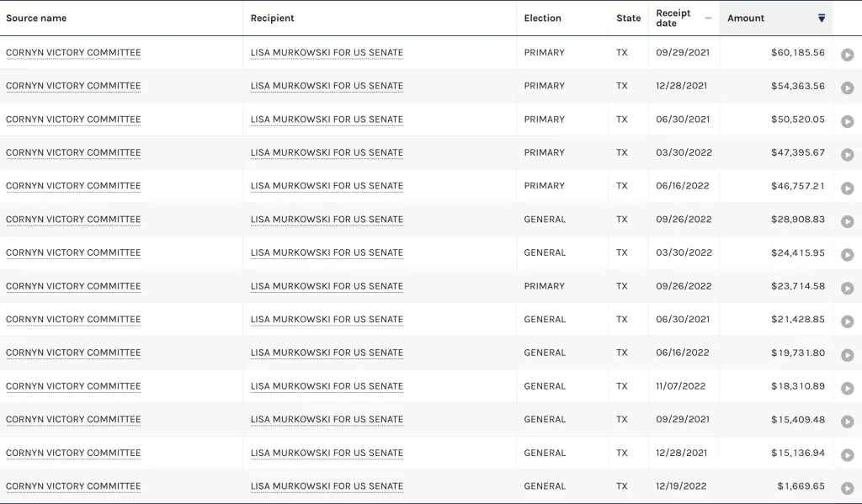
Task: Click the amount $15,409.48
Action: pos(798,419)
